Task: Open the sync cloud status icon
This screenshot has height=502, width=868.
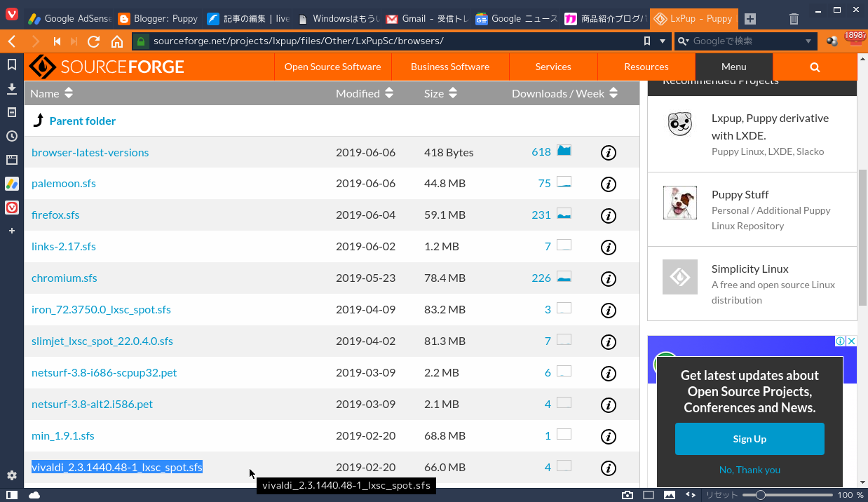Action: coord(34,495)
